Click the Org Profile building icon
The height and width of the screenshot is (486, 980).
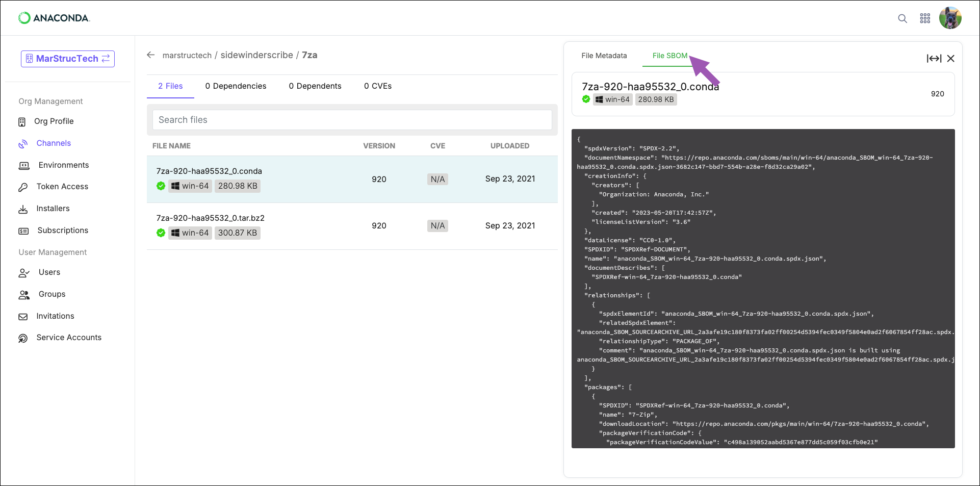22,121
